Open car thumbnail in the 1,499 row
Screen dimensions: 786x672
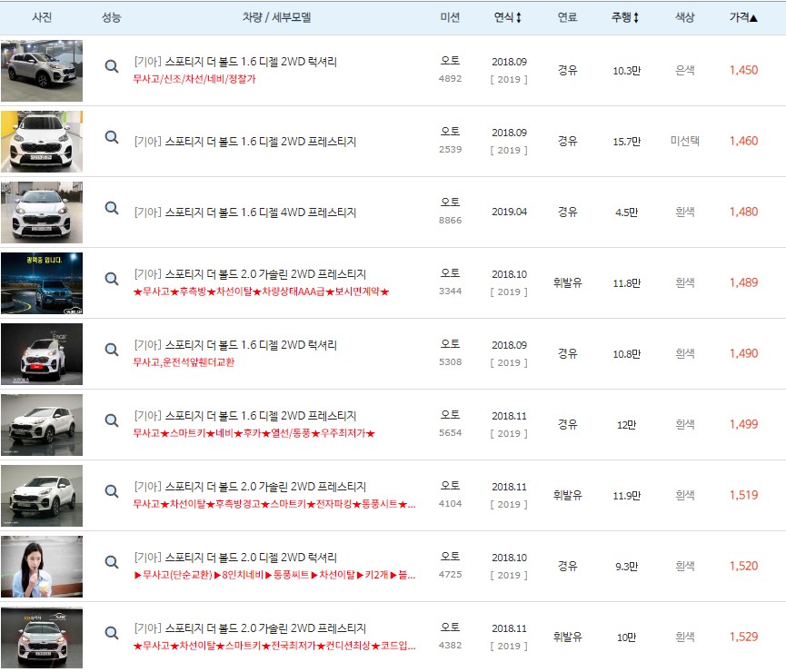point(42,425)
